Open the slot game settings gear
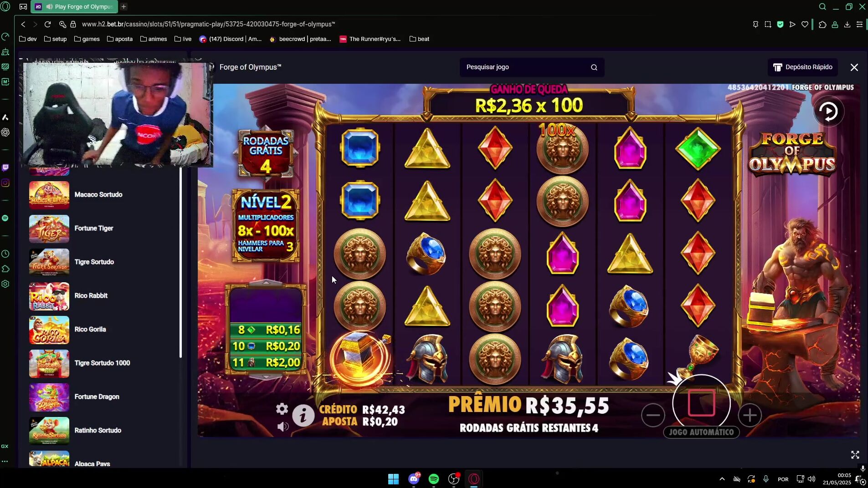868x488 pixels. (282, 409)
